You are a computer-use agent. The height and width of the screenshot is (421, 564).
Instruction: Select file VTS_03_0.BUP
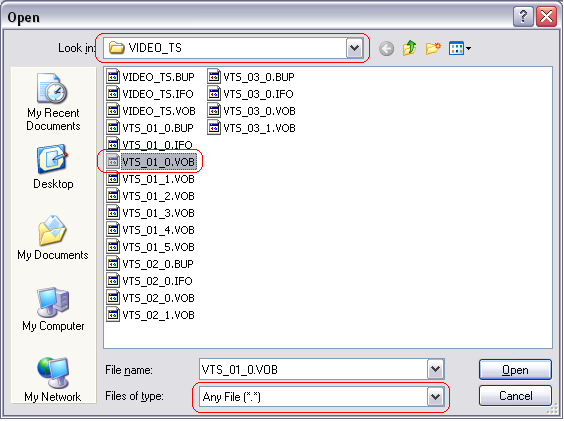click(x=251, y=77)
